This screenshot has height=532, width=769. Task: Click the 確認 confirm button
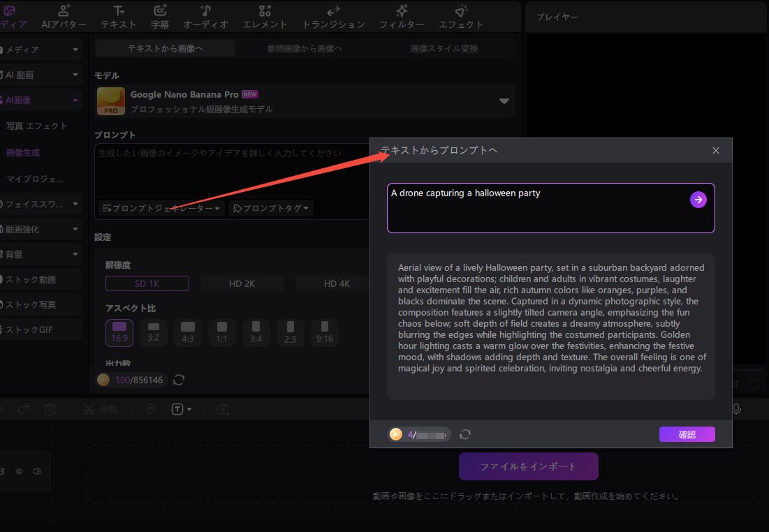click(687, 434)
